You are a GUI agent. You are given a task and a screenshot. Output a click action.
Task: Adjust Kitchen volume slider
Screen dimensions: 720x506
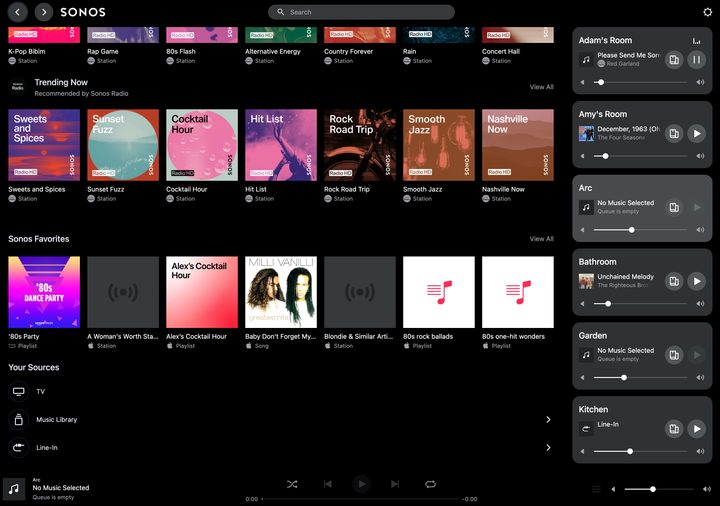tap(641, 451)
